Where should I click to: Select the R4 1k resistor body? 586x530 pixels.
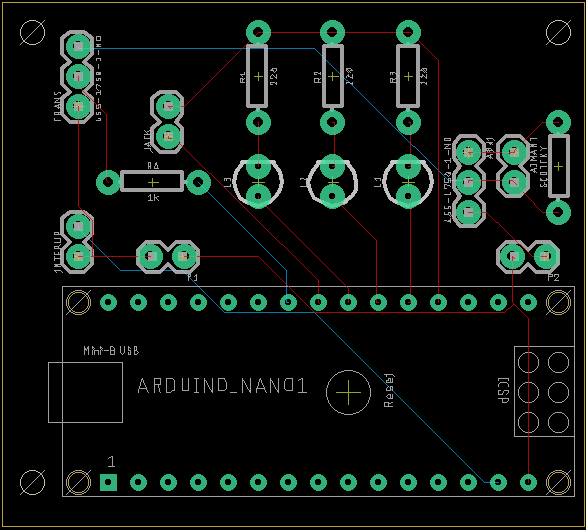[x=152, y=182]
